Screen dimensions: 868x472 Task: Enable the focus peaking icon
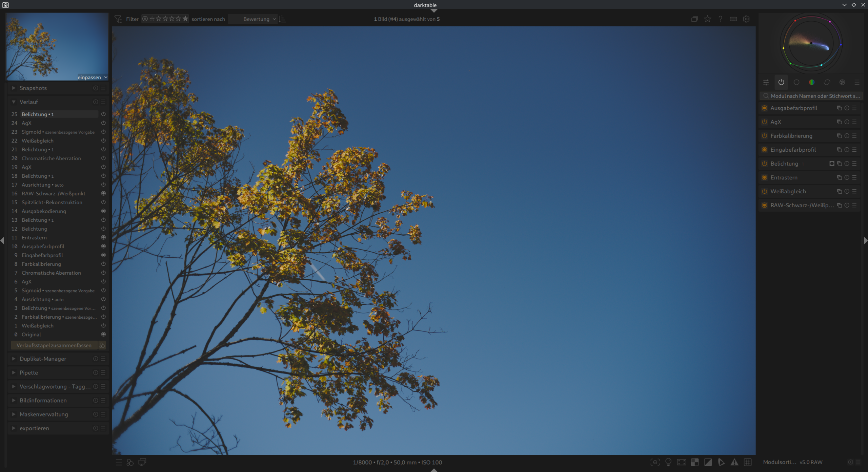[x=655, y=462]
